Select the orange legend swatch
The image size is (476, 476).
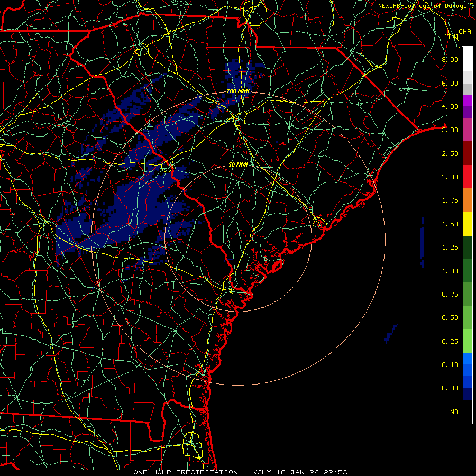(467, 200)
